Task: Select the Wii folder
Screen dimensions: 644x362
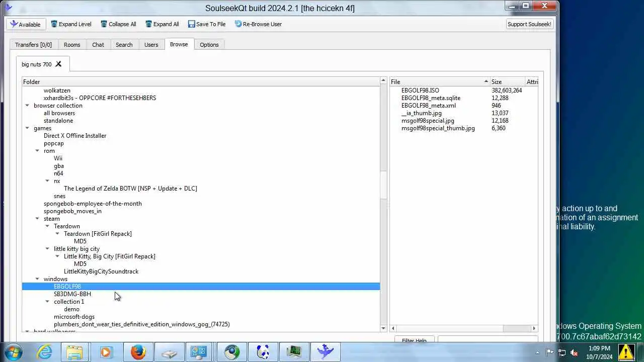Action: pos(58,158)
